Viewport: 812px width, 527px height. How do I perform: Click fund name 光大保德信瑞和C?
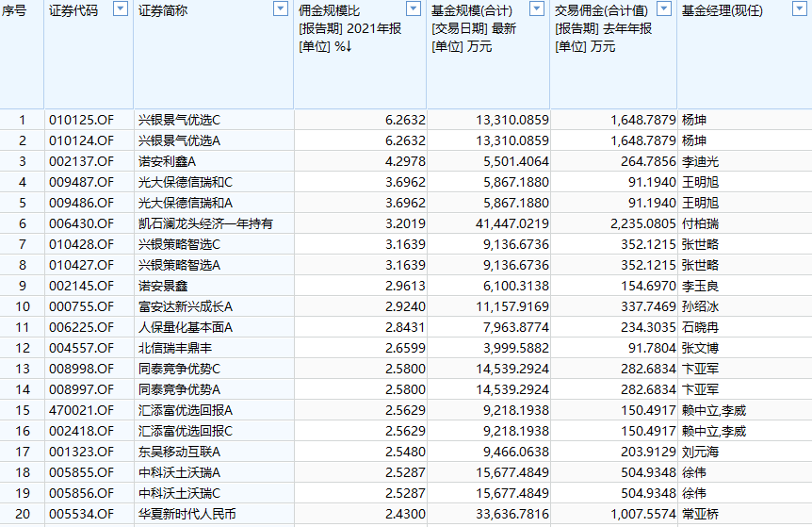186,182
